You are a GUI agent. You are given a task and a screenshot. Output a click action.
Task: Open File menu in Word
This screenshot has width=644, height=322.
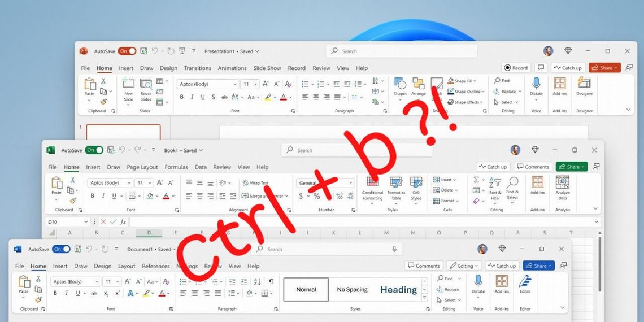[20, 266]
